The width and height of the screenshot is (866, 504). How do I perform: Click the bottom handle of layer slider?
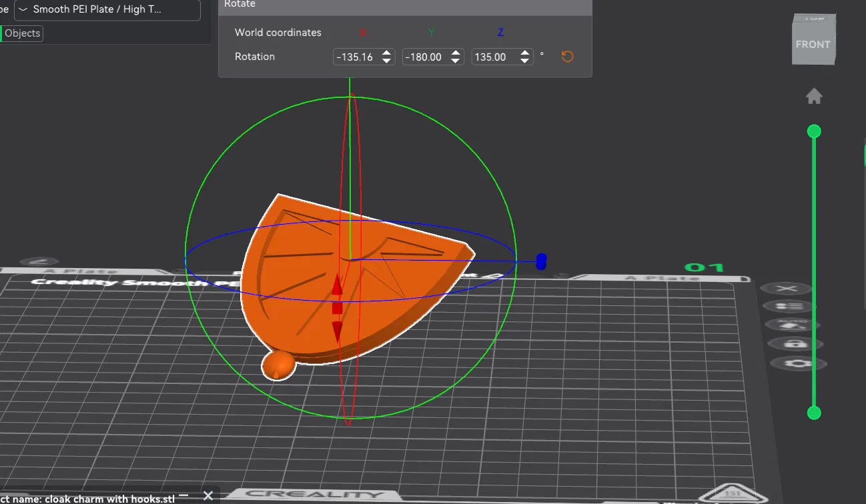[814, 413]
